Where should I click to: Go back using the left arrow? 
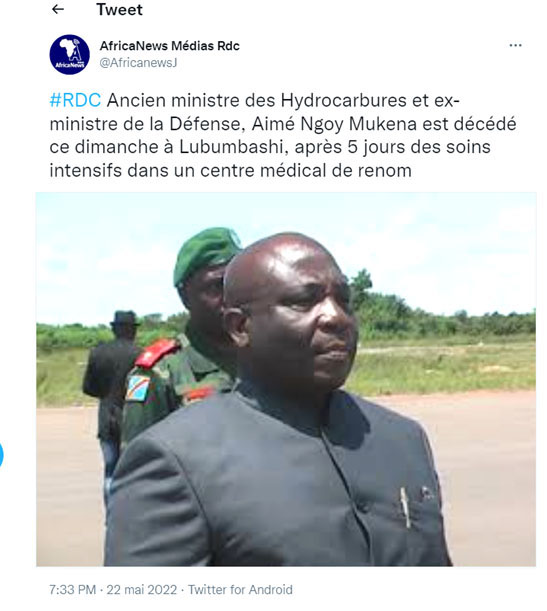pyautogui.click(x=58, y=9)
